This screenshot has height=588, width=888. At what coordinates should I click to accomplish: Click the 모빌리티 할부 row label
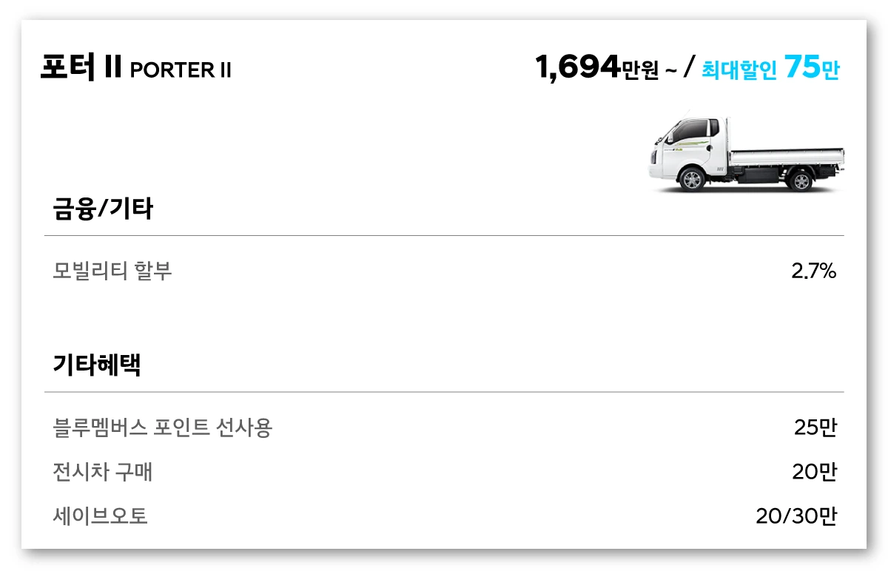coord(112,271)
